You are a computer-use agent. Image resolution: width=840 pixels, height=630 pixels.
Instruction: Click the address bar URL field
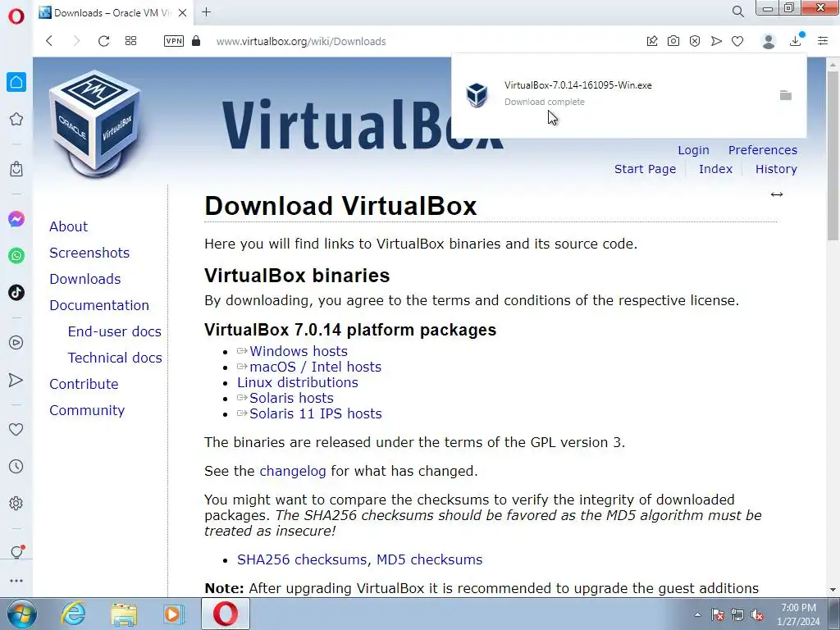coord(300,41)
